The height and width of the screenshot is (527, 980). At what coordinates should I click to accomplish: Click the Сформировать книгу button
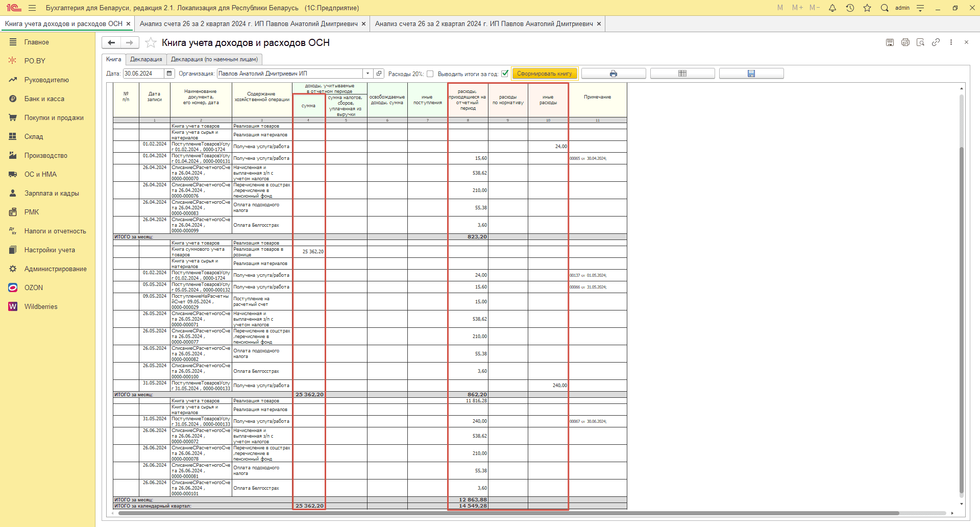544,74
